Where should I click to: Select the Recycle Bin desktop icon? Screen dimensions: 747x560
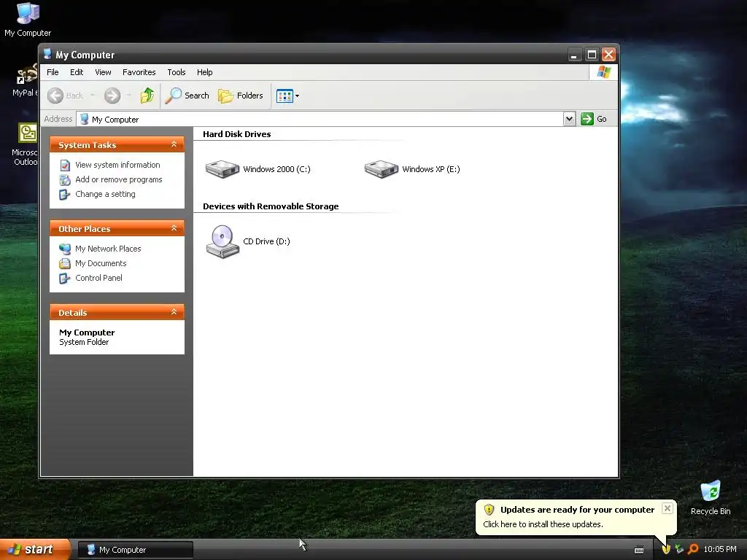(x=711, y=498)
